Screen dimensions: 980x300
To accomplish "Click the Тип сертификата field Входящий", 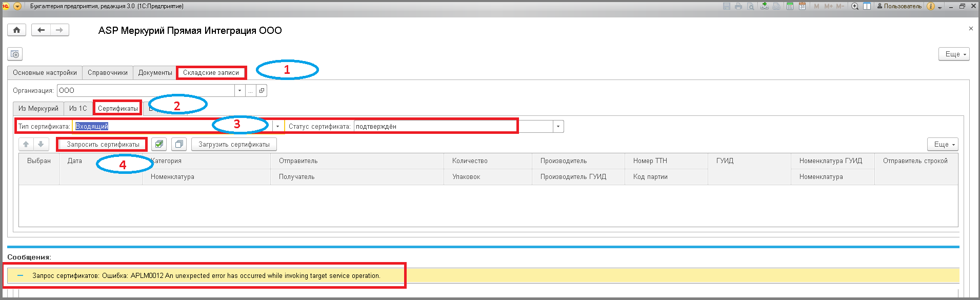I will tap(172, 126).
